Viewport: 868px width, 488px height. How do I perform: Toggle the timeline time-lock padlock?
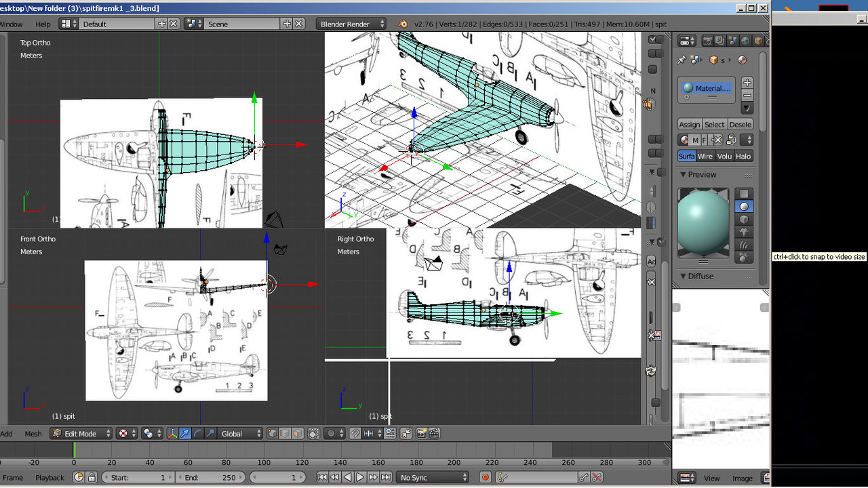[92, 477]
